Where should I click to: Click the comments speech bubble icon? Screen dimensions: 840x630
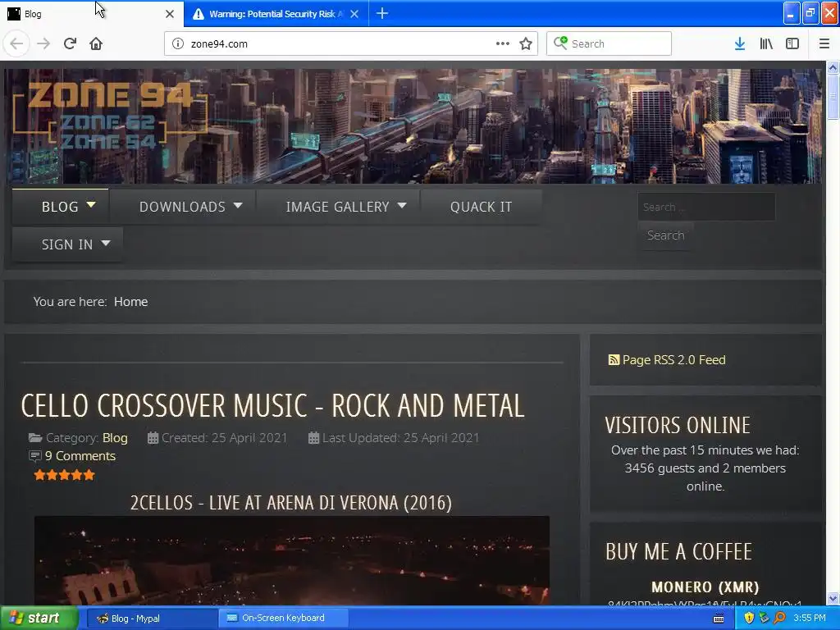point(34,456)
